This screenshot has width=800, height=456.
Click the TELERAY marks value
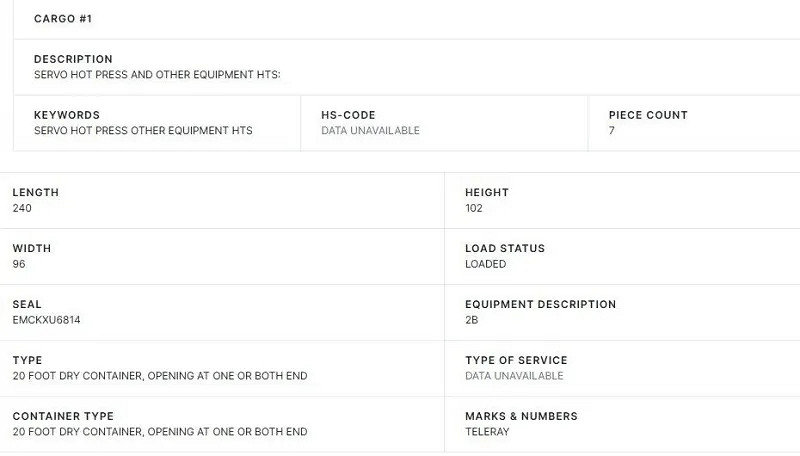point(487,432)
